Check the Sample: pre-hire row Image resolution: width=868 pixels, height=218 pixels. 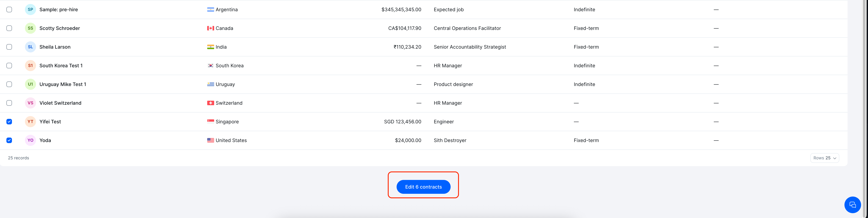tap(9, 10)
